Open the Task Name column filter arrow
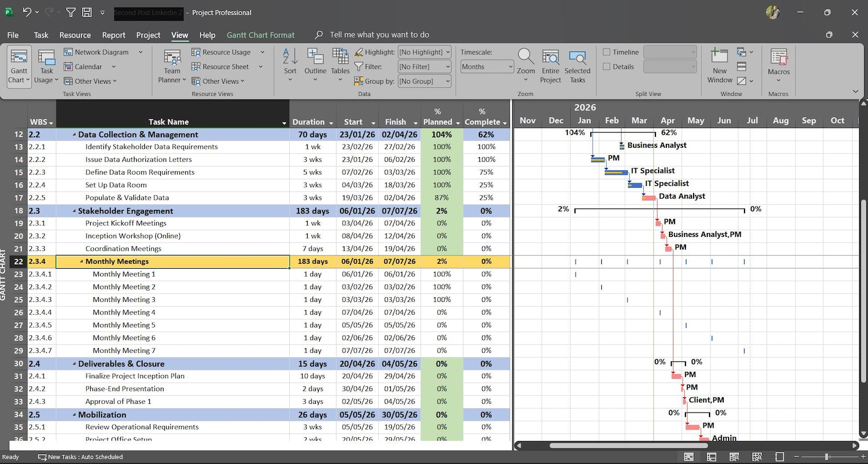The height and width of the screenshot is (464, 868). 284,123
